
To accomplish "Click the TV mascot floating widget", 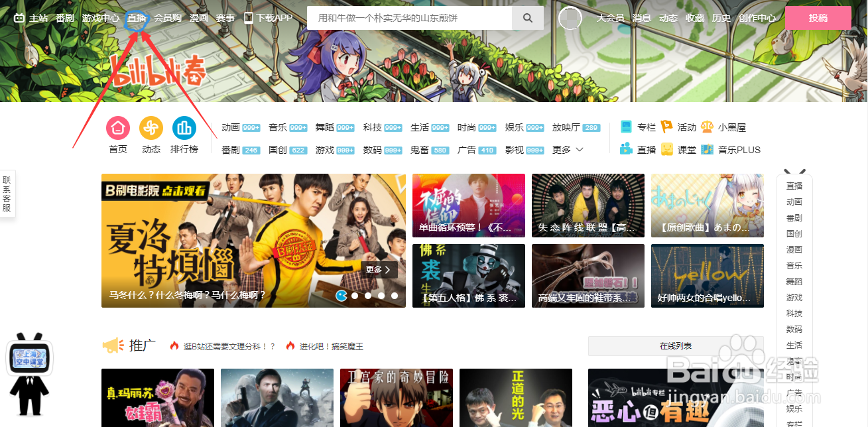I will (x=29, y=373).
